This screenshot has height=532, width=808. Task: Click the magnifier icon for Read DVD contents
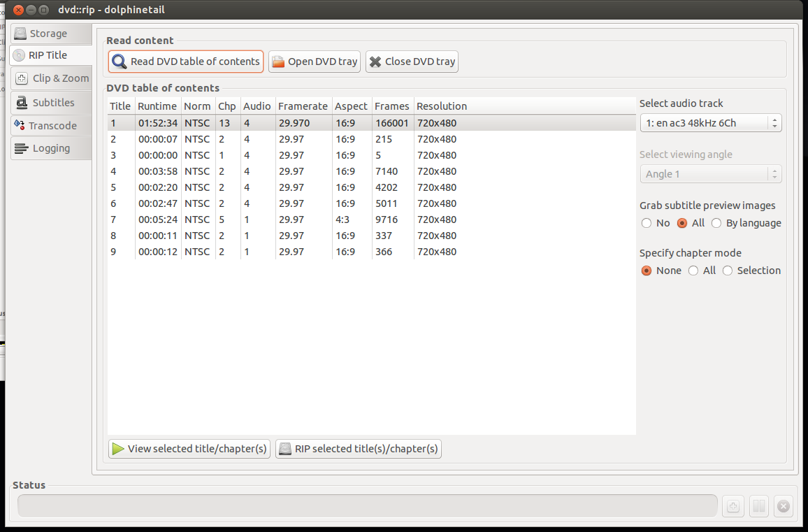point(120,62)
